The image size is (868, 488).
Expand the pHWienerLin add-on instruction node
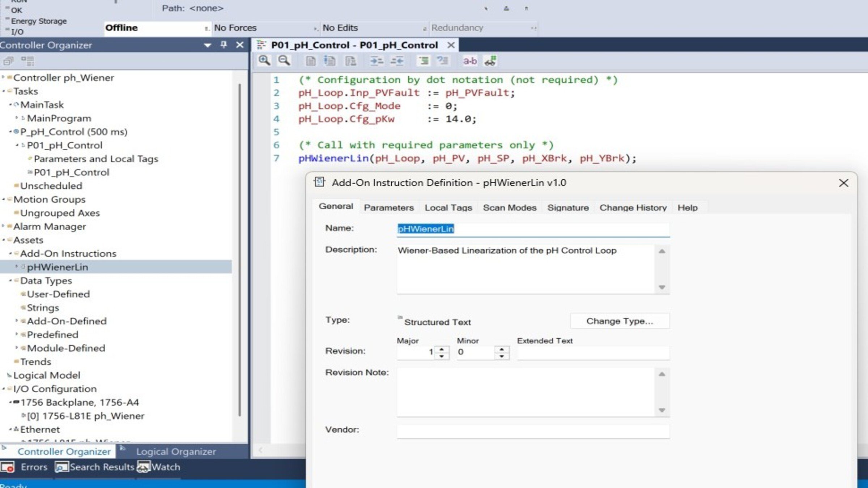tap(17, 266)
